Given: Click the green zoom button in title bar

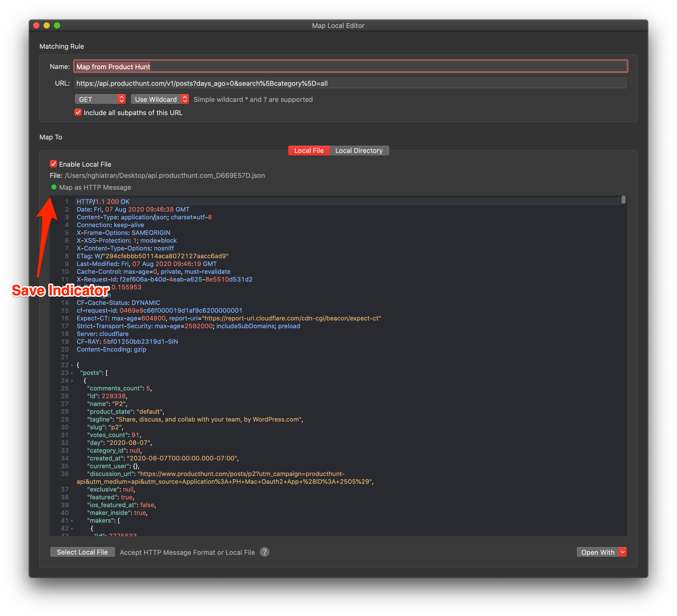Looking at the screenshot, I should point(58,25).
